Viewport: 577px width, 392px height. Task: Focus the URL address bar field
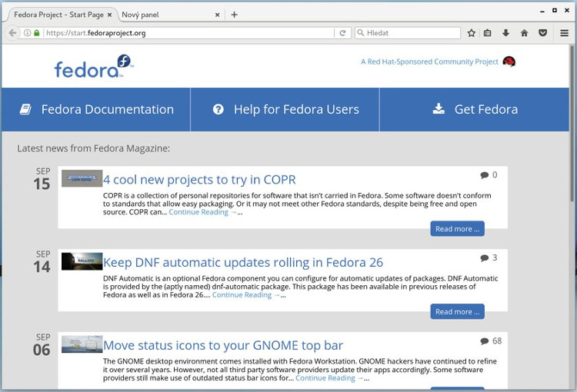(x=188, y=33)
